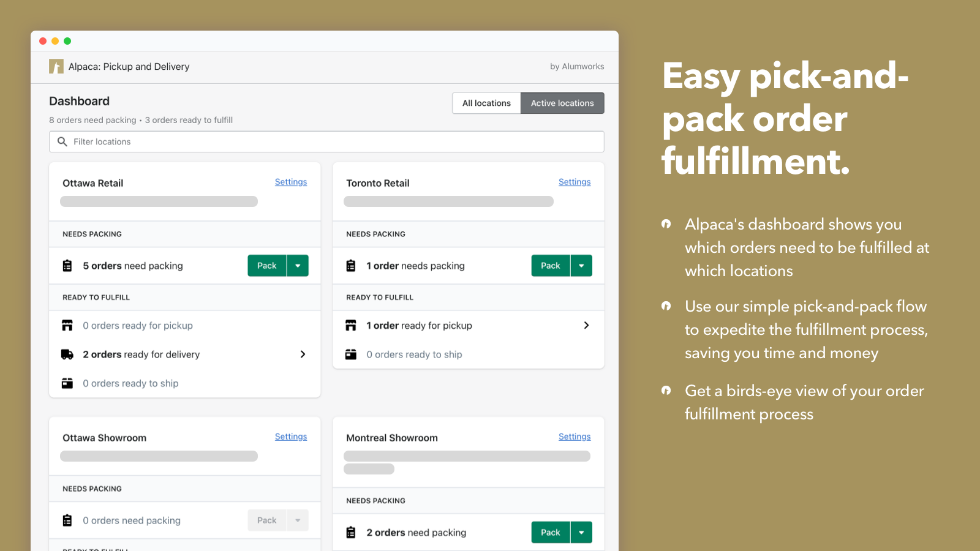Open Ottawa Showroom Settings link
The image size is (980, 551).
[291, 437]
